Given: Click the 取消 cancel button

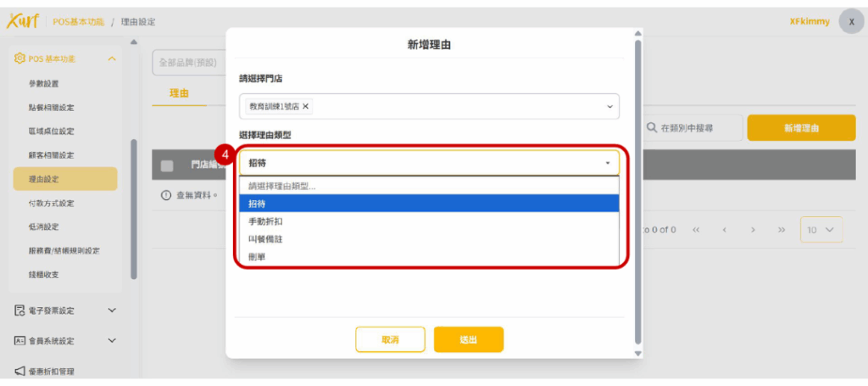Looking at the screenshot, I should [x=390, y=339].
